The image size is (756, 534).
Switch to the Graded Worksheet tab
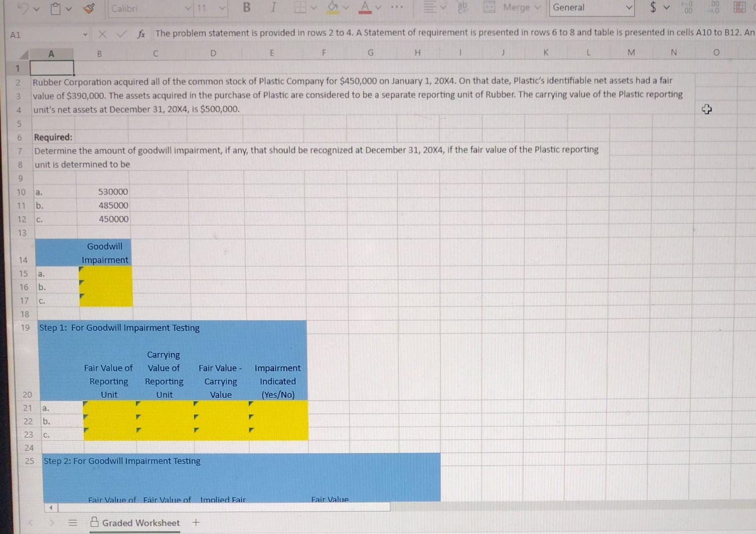(140, 523)
